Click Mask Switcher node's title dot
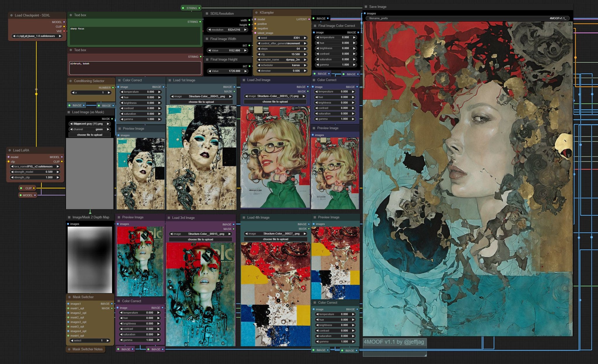 click(69, 297)
